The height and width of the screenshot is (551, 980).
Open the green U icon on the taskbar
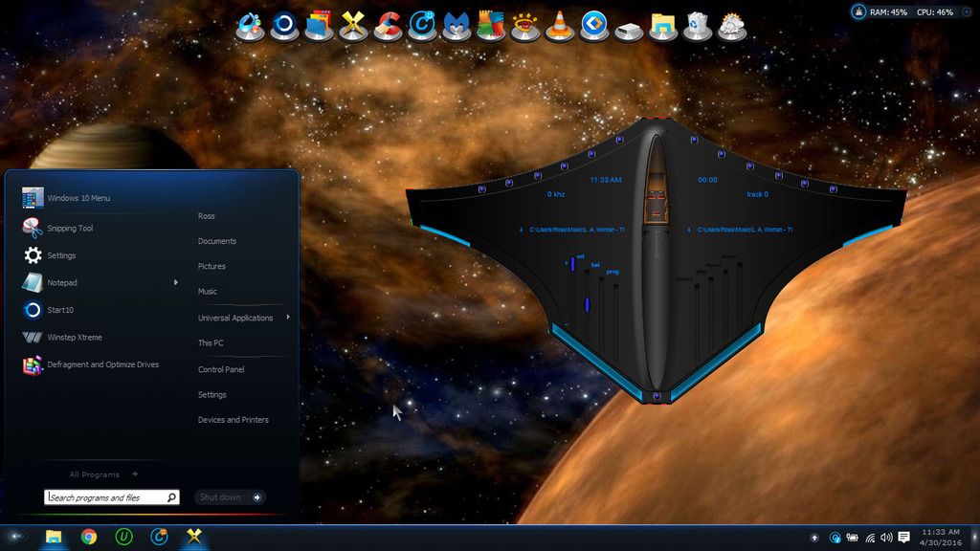pos(123,537)
